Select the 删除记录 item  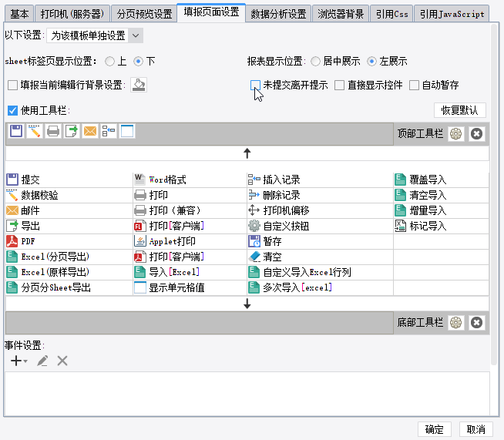pos(320,195)
